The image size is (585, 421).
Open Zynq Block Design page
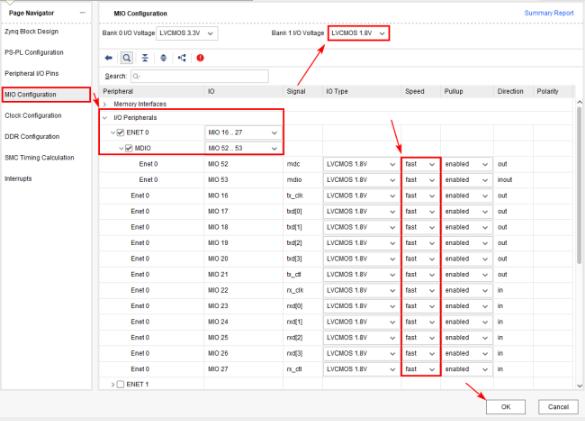point(31,31)
